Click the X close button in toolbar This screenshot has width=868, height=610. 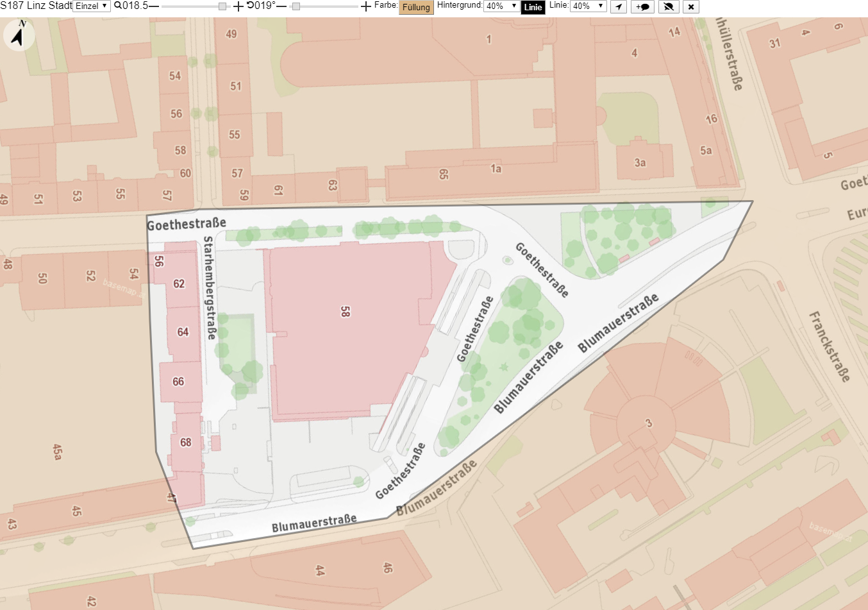[690, 7]
